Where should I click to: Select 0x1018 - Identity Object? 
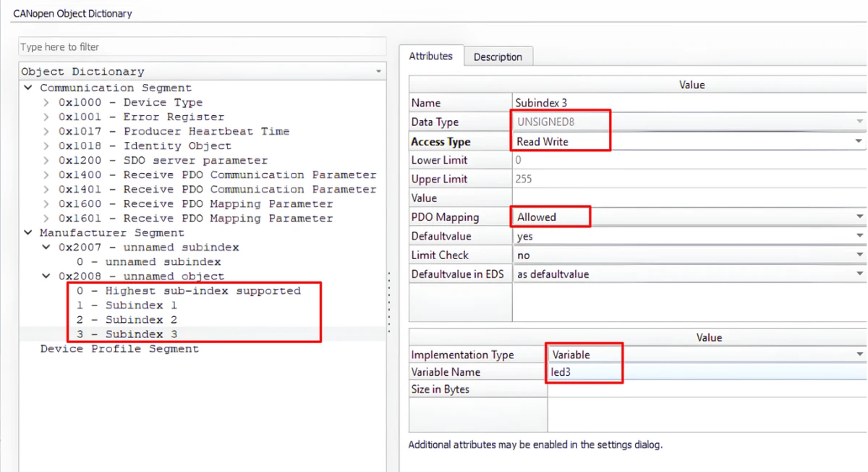coord(145,146)
